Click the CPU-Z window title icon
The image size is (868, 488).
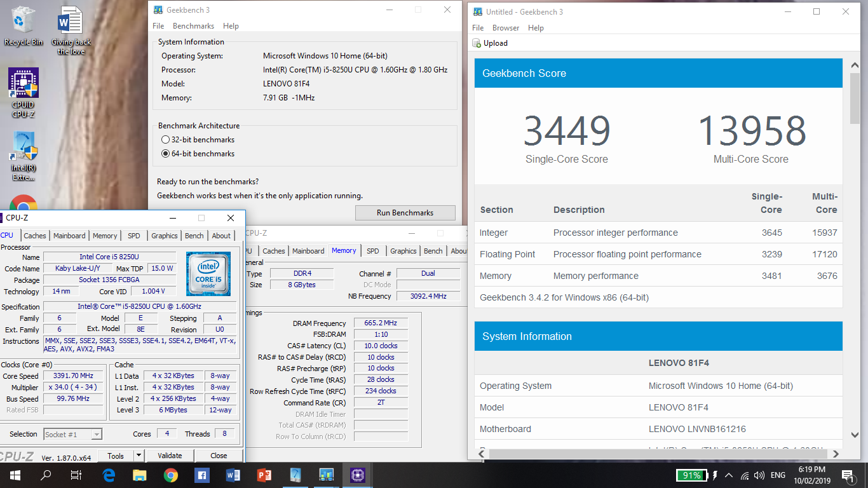(1, 218)
